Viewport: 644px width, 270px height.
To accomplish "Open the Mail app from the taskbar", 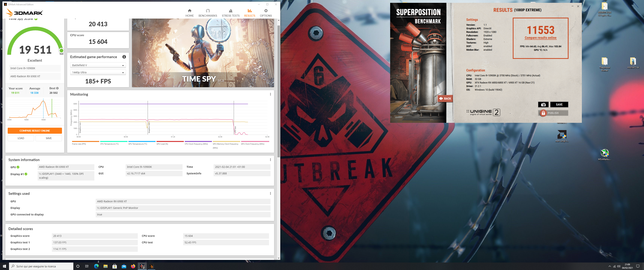I will tap(124, 266).
